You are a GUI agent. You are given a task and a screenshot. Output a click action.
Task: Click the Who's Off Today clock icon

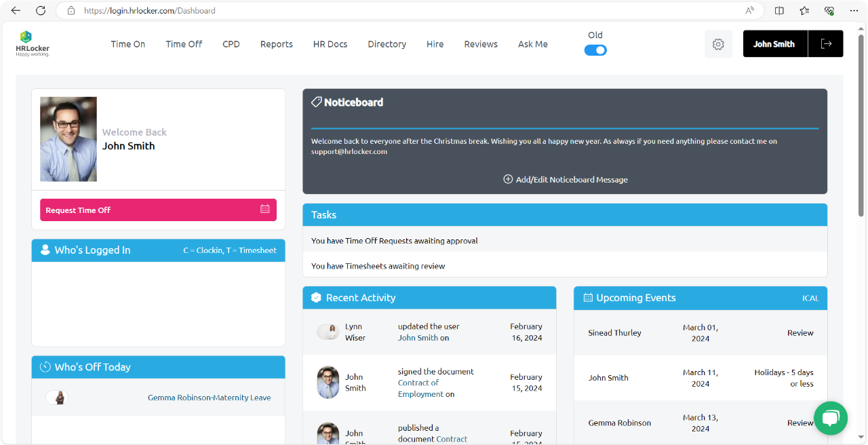44,367
